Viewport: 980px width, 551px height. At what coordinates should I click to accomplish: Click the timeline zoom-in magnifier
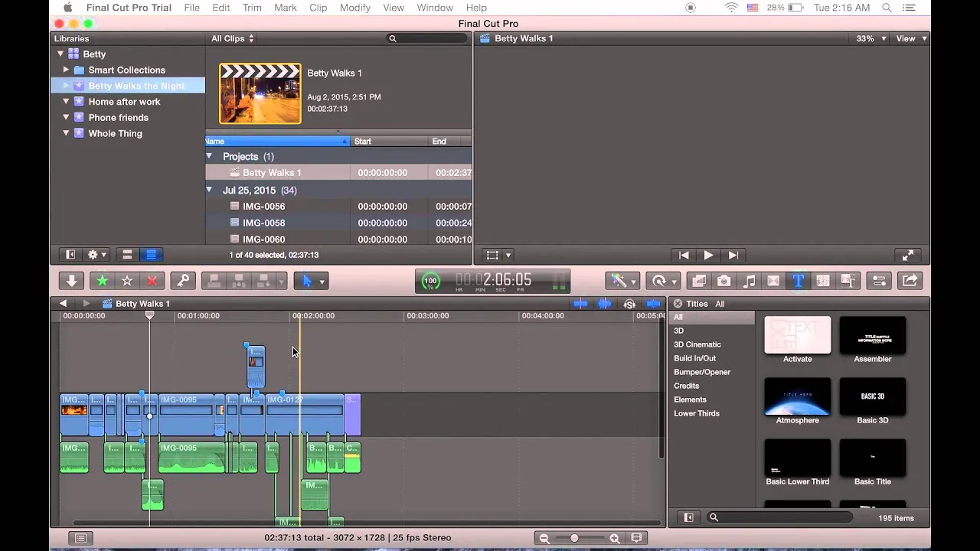coord(615,539)
